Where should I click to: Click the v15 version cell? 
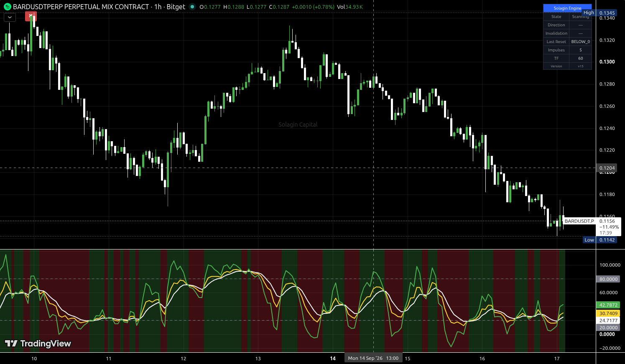click(x=581, y=66)
